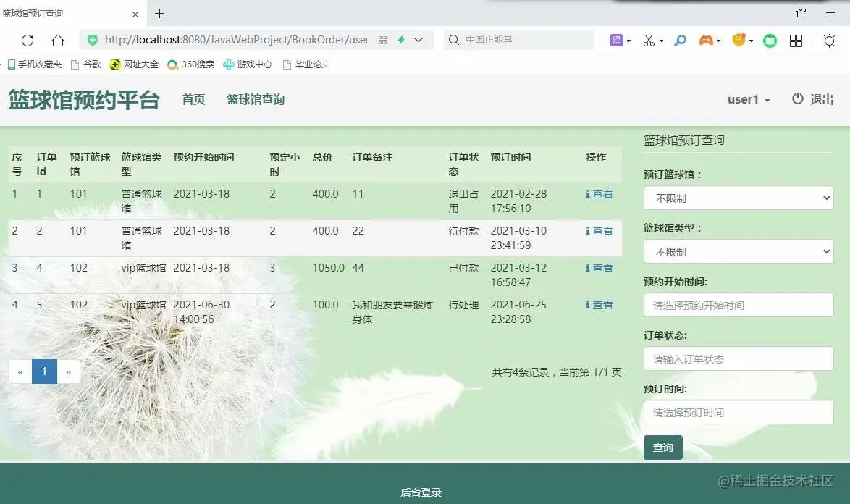Open 篮球馆查询 in the navigation bar

pyautogui.click(x=256, y=100)
